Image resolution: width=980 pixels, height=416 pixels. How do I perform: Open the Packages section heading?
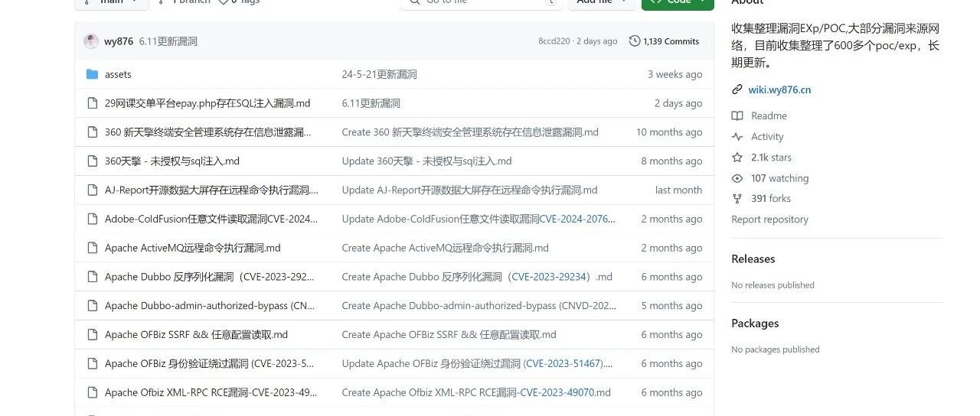point(755,323)
